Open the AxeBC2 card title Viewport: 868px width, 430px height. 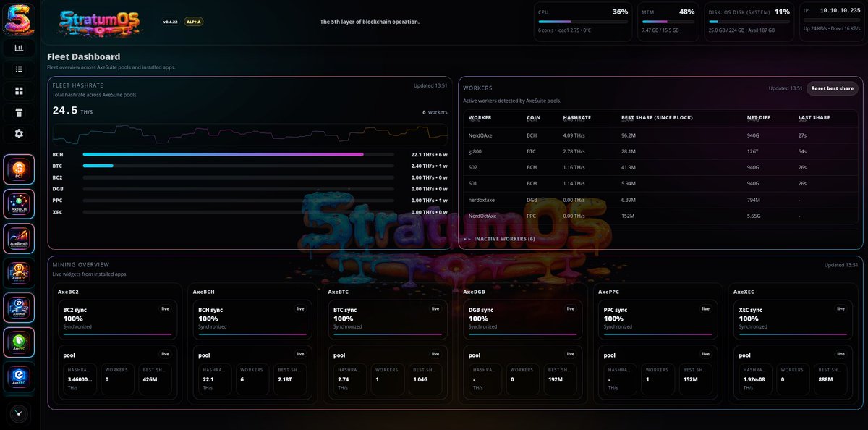(68, 292)
